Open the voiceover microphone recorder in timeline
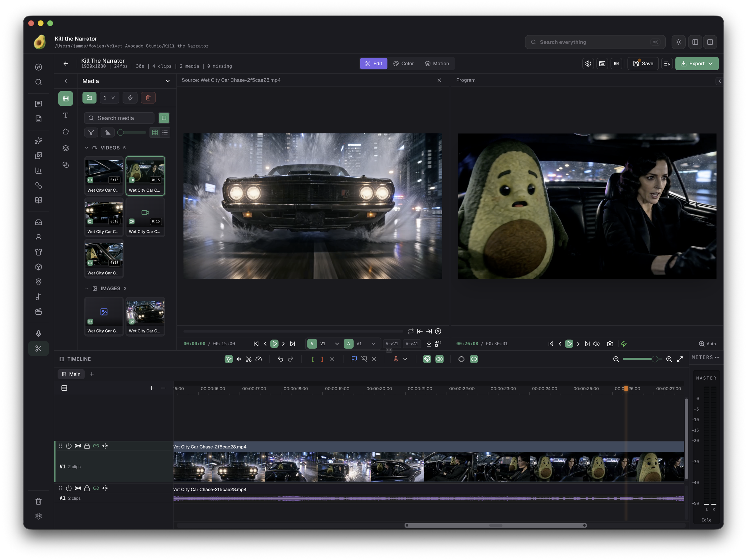Viewport: 747px width, 560px height. [396, 359]
